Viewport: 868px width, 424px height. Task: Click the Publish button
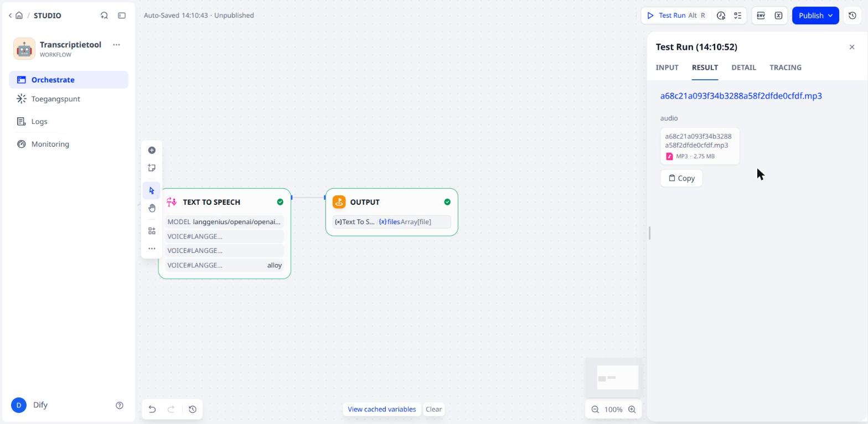click(x=815, y=15)
